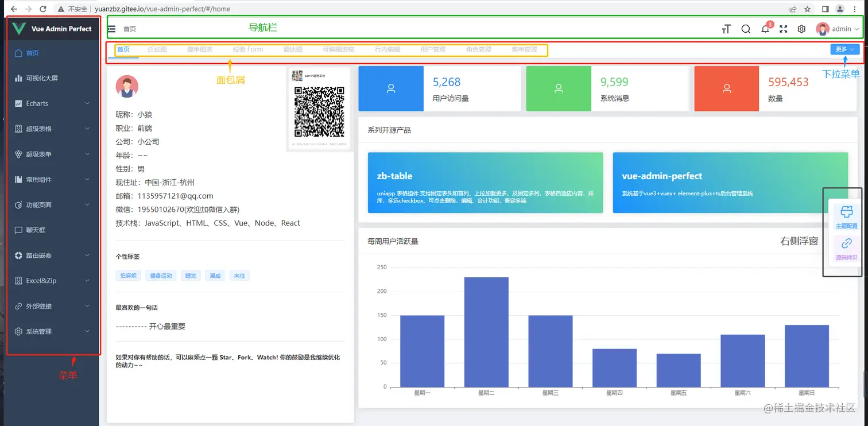
Task: Switch to the 菜单管理 tab
Action: click(x=525, y=49)
